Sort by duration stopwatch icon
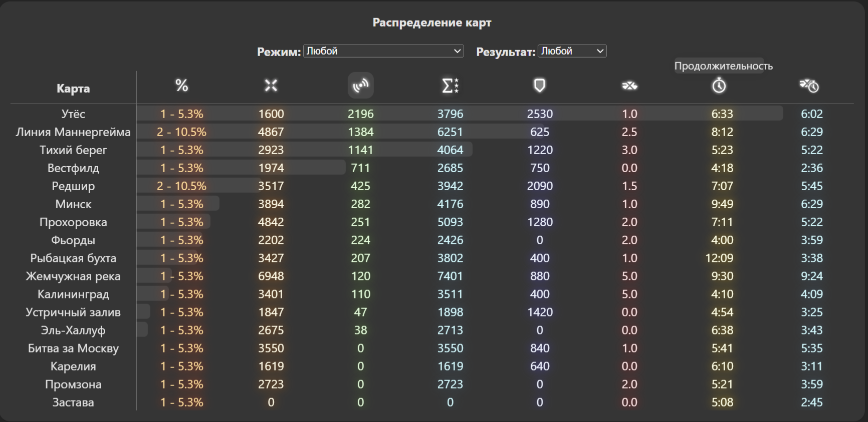868x422 pixels. [719, 86]
